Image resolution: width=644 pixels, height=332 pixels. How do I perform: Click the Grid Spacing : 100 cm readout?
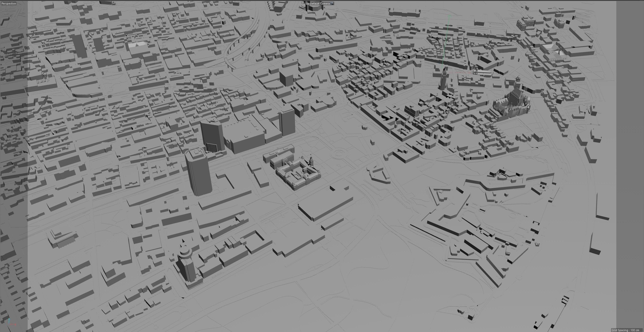click(x=625, y=330)
